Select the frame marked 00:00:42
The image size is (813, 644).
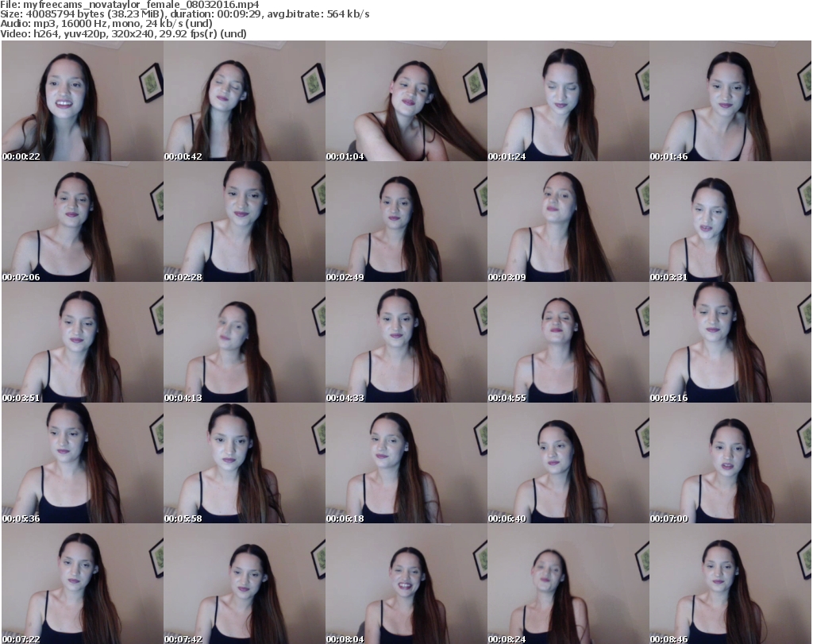tap(244, 102)
